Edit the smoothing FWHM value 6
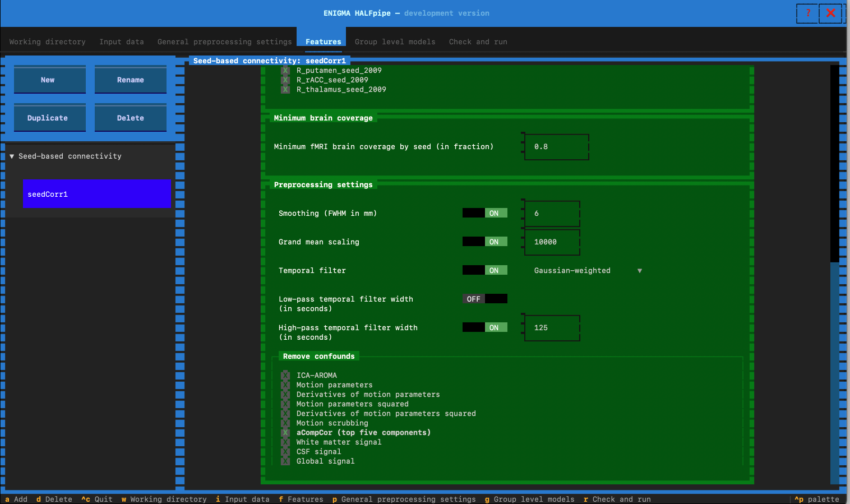Screen dimensions: 850x504 click(x=552, y=214)
